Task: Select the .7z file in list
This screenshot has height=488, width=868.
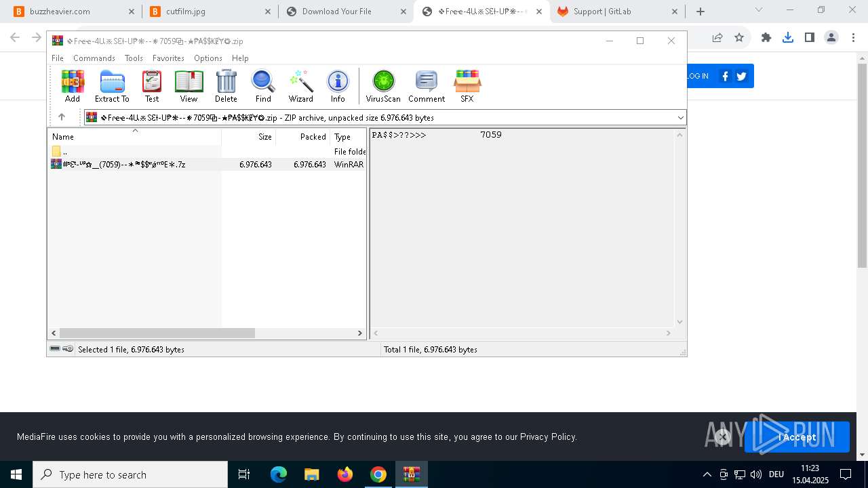Action: point(207,164)
